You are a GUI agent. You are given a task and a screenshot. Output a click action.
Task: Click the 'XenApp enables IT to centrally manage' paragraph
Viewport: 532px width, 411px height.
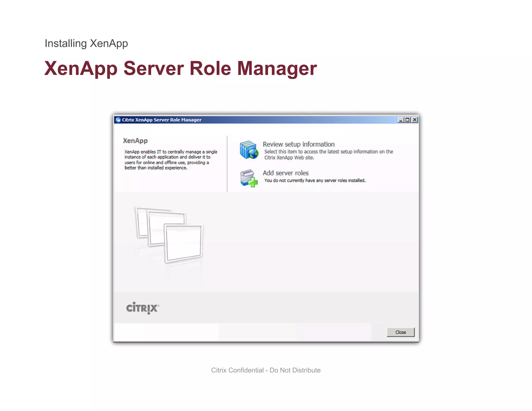[171, 160]
